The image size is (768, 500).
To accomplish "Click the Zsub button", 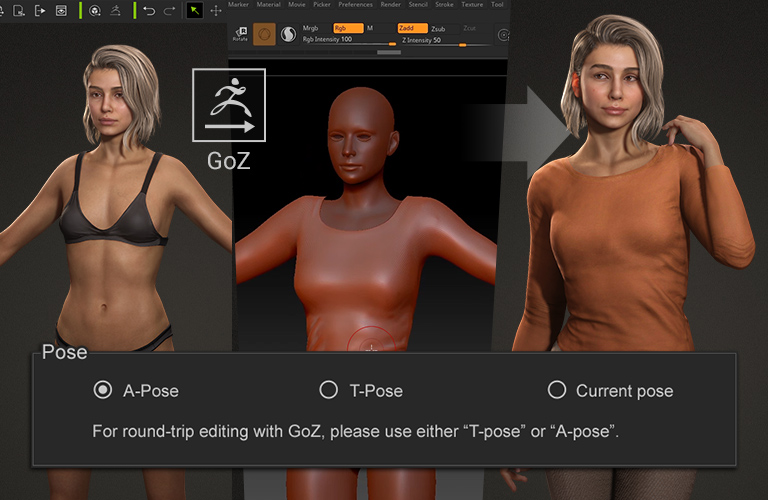I will [438, 29].
